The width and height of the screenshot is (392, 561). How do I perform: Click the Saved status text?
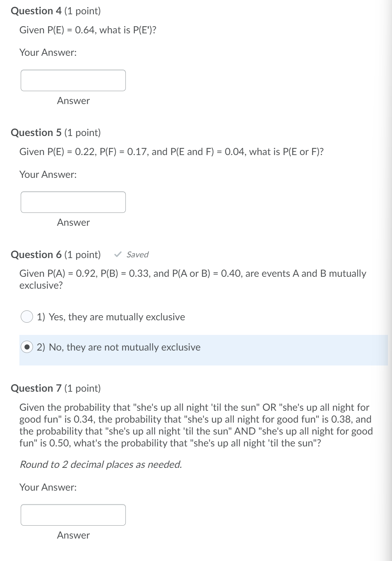137,254
